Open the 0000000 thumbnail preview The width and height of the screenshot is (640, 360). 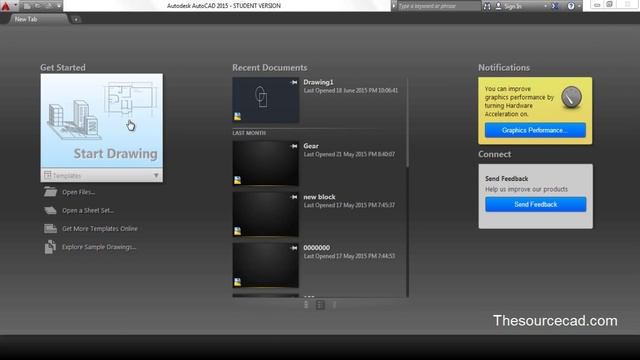coord(266,265)
